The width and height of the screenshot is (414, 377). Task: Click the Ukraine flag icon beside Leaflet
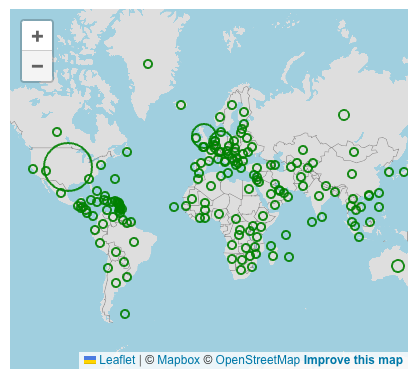90,360
